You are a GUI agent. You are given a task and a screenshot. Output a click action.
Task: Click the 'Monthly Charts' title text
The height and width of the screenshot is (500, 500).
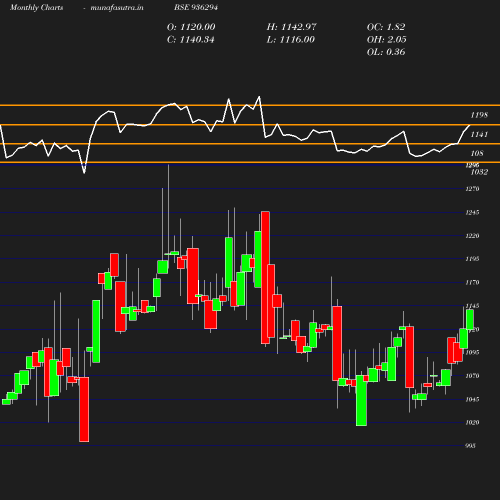pos(36,8)
